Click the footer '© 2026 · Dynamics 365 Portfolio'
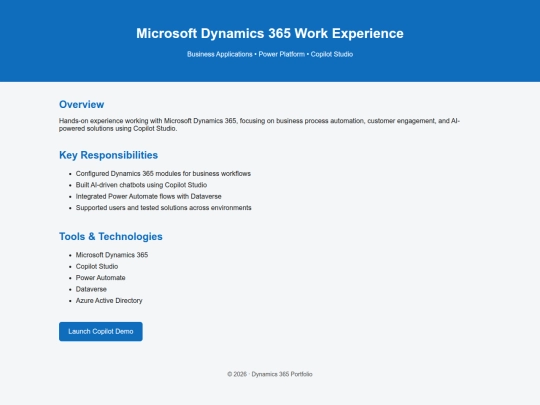 click(x=270, y=374)
